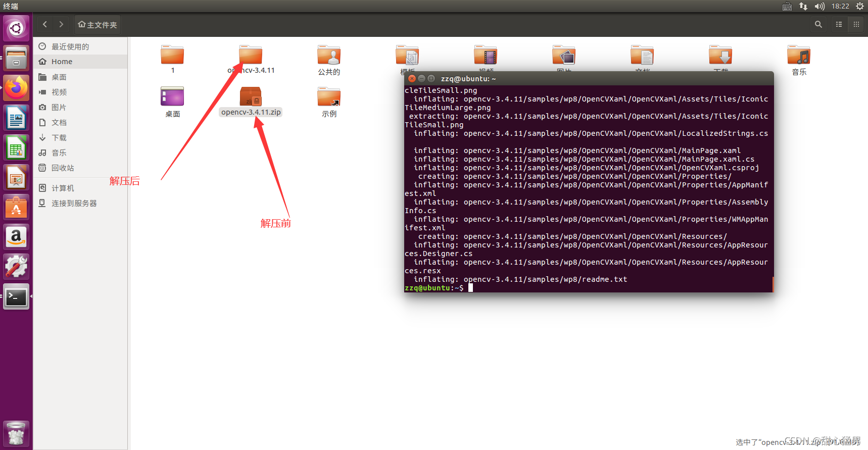The height and width of the screenshot is (450, 868).
Task: Switch to Terminal via dock icon
Action: tap(16, 297)
